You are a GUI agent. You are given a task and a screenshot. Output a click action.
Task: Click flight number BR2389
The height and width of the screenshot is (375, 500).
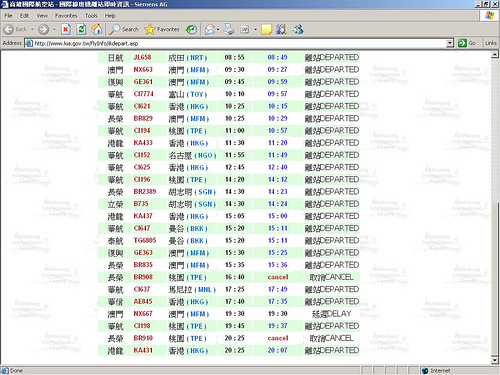coord(145,192)
